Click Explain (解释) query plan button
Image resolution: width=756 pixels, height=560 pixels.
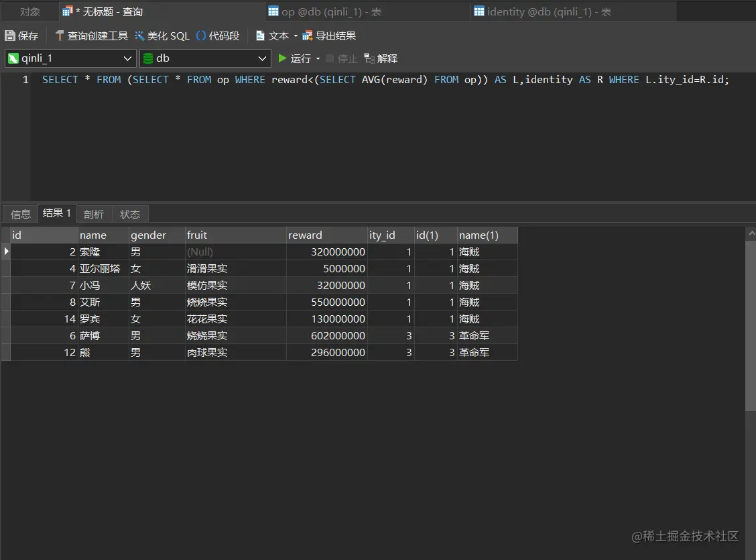pyautogui.click(x=381, y=58)
